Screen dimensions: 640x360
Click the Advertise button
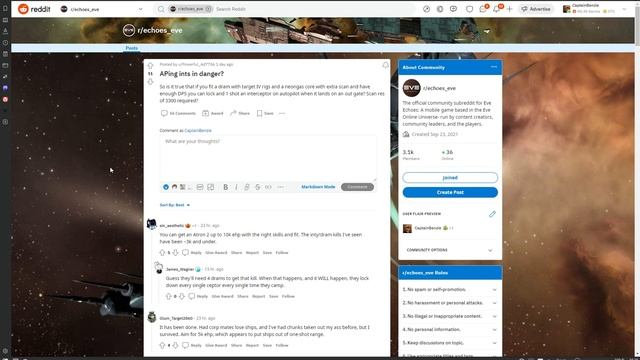(536, 9)
